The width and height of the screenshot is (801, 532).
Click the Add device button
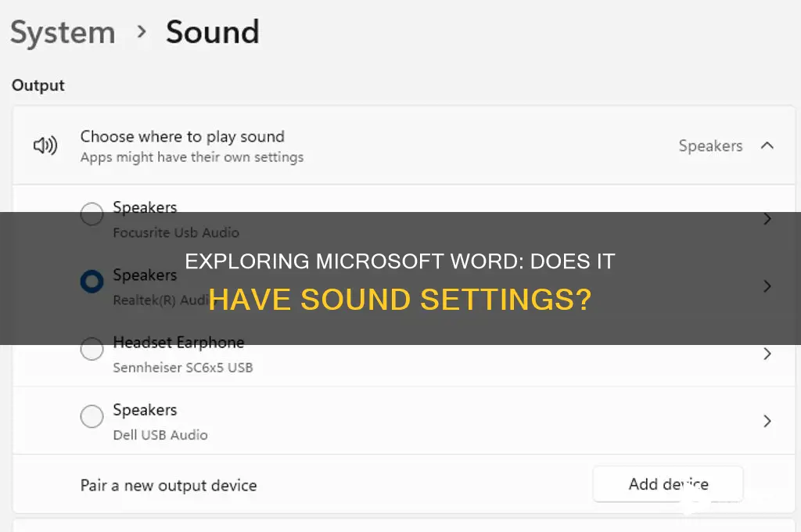[668, 484]
